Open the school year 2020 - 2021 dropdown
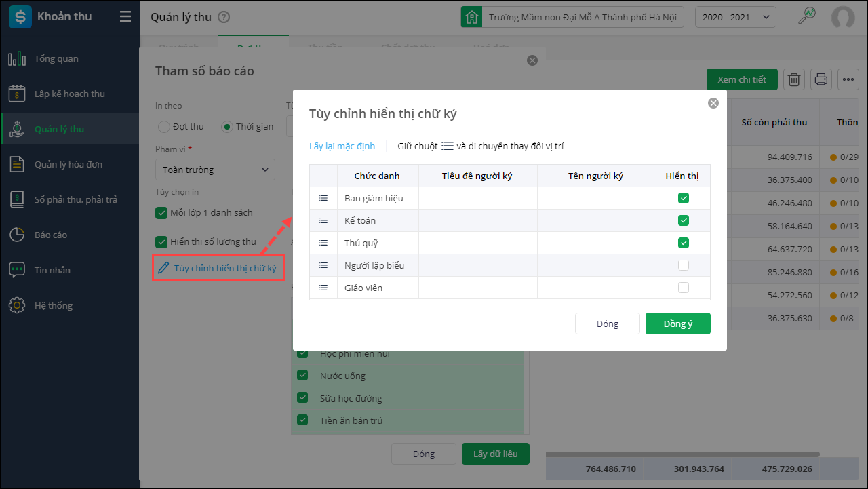Viewport: 868px width, 489px height. tap(735, 18)
